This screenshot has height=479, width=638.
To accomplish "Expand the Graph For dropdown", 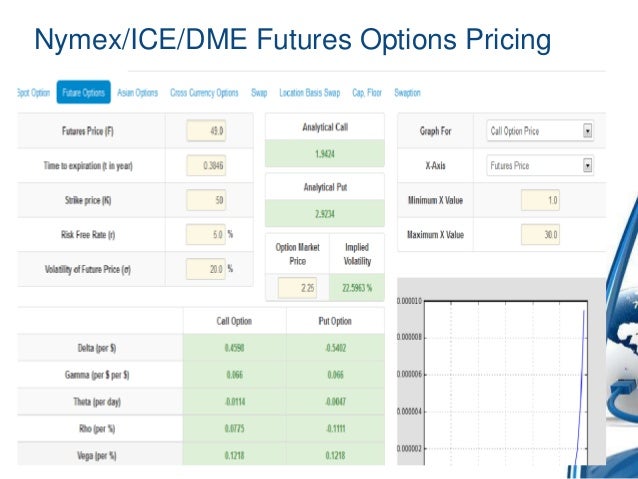I will pos(539,130).
